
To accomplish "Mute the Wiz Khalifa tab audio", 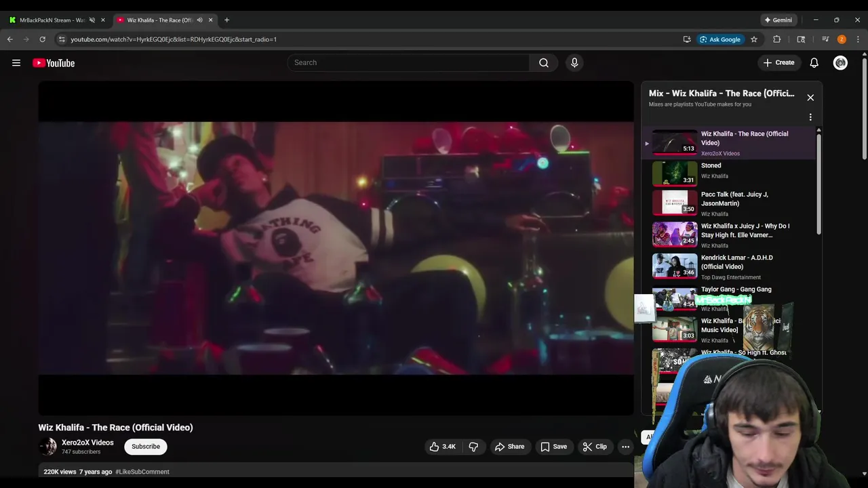I will pyautogui.click(x=199, y=20).
